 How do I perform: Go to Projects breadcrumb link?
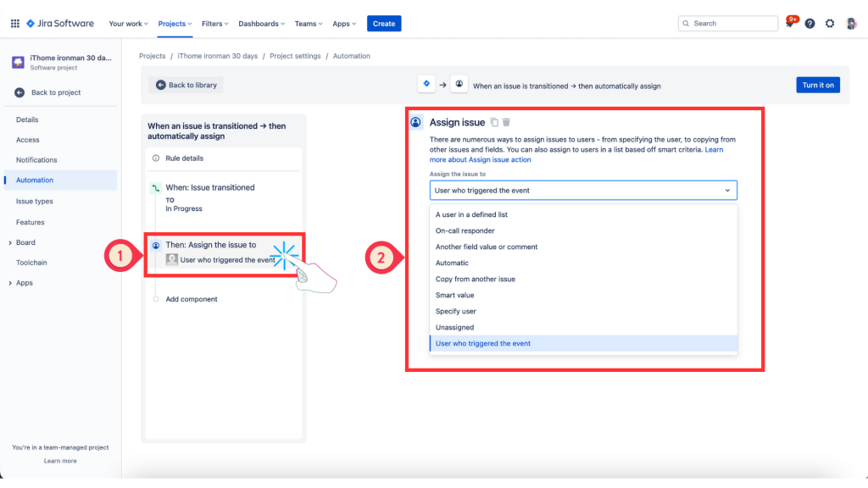coord(153,56)
